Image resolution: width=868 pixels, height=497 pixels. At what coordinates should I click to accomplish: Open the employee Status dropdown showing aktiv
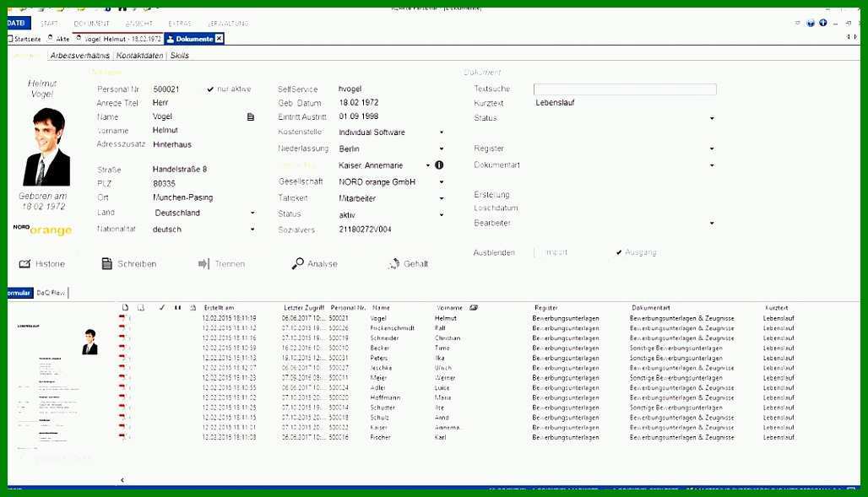click(442, 214)
